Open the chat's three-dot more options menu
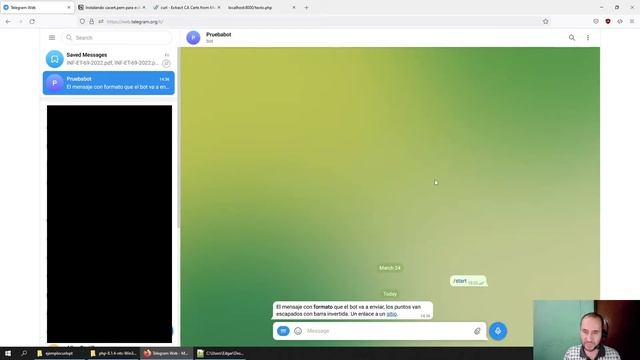Screen dimensions: 640x360 (588, 38)
